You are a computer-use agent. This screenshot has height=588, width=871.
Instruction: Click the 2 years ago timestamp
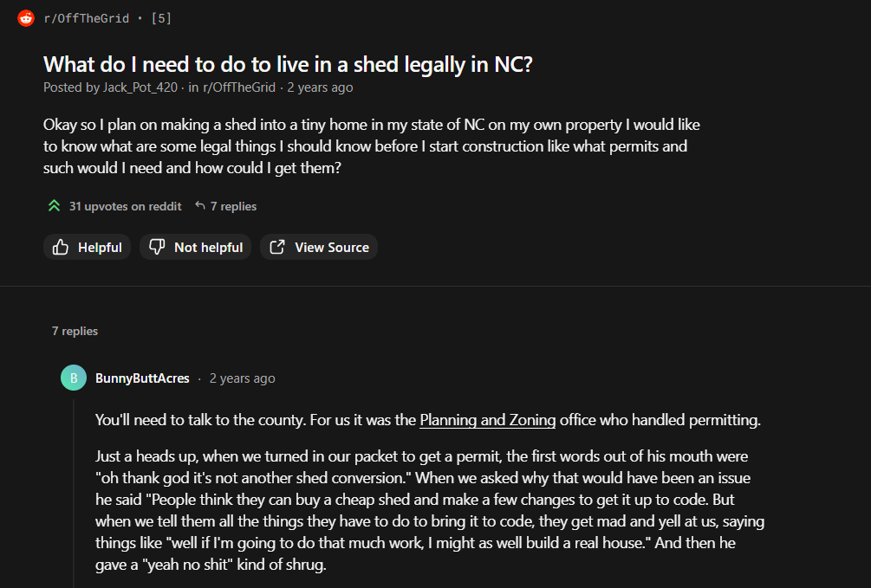tap(320, 87)
